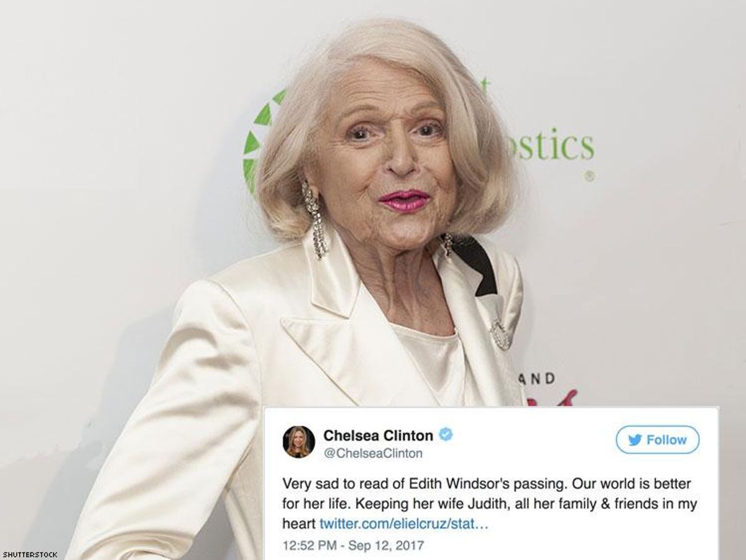
Task: Click the sparkly brooch on the lapel
Action: 500,334
